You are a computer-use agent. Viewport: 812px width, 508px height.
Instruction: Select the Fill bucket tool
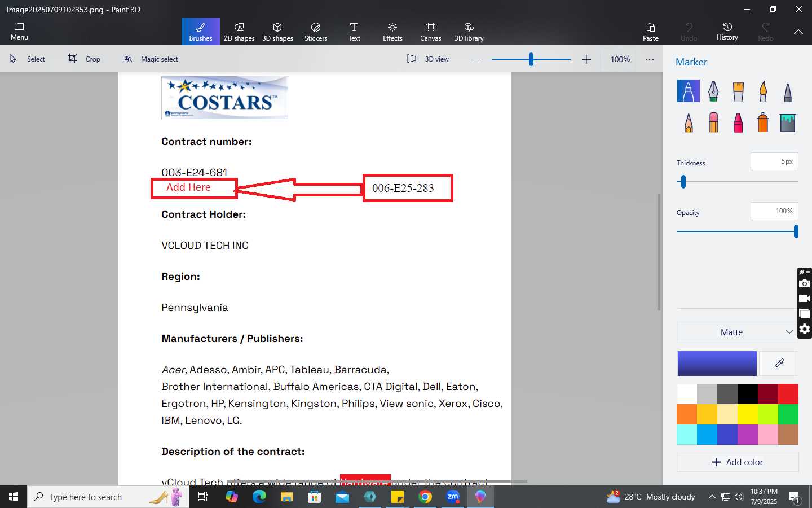pos(788,122)
